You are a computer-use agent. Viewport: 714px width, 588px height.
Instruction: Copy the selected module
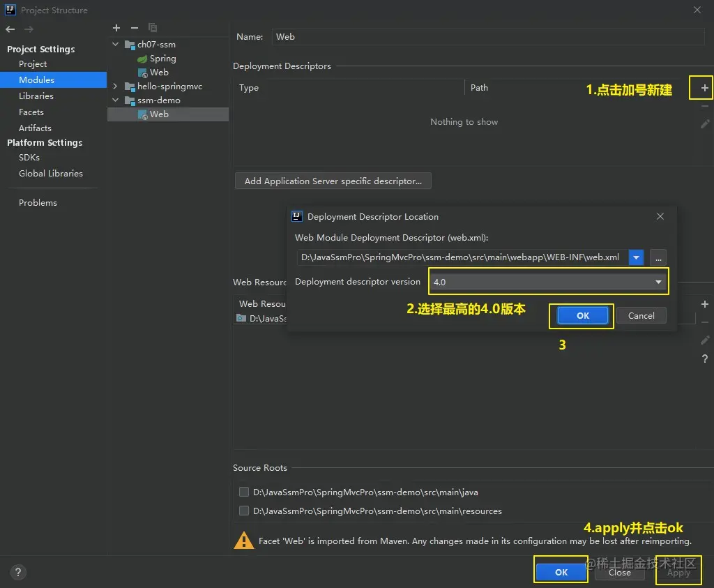tap(153, 28)
